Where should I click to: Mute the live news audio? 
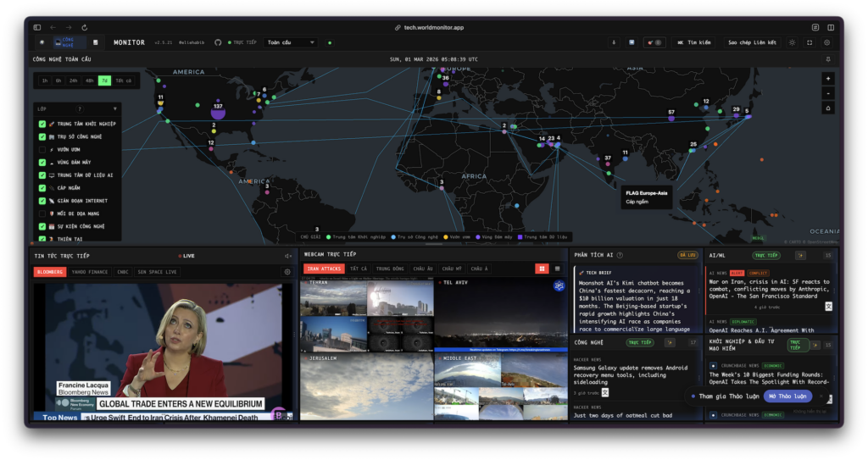tap(287, 255)
